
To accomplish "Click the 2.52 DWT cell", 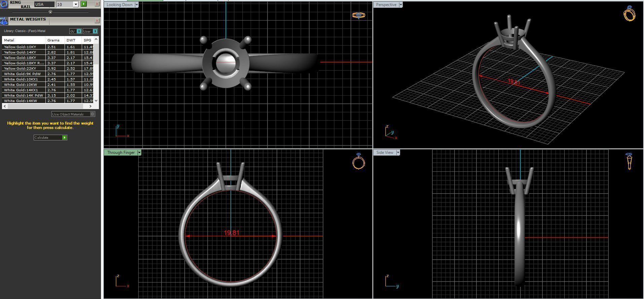I will coord(73,68).
